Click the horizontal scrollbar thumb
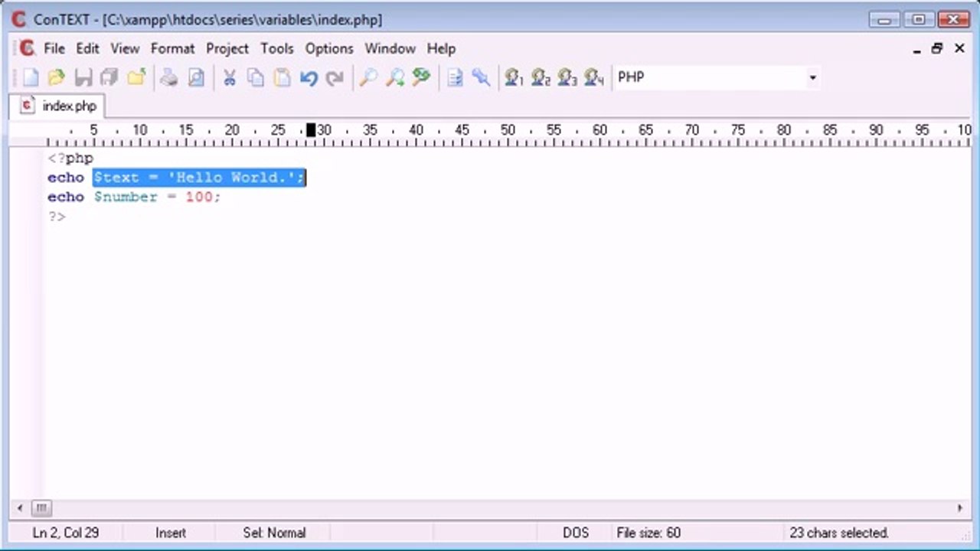980x551 pixels. coord(41,508)
